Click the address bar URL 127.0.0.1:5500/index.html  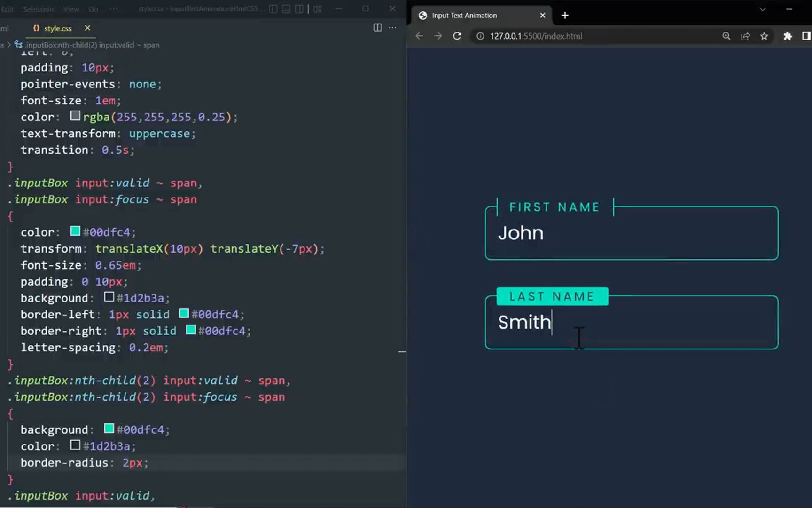(x=536, y=36)
